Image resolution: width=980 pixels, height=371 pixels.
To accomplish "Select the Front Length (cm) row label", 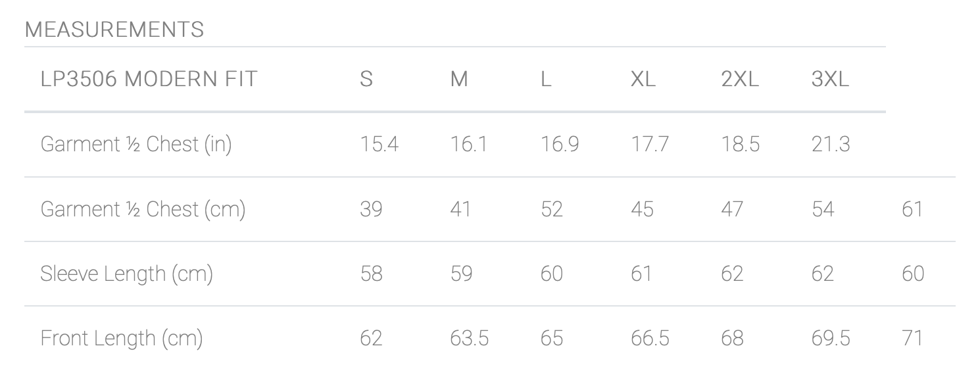I will click(122, 338).
